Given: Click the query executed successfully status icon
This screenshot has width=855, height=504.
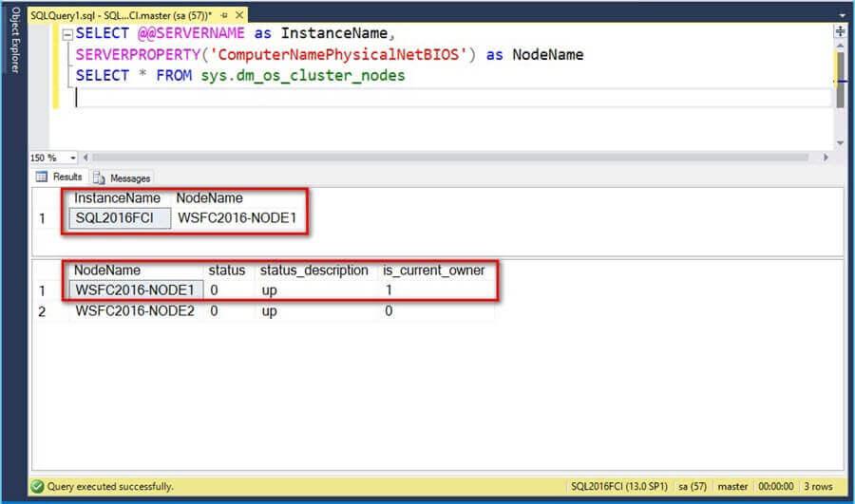Looking at the screenshot, I should click(x=37, y=487).
